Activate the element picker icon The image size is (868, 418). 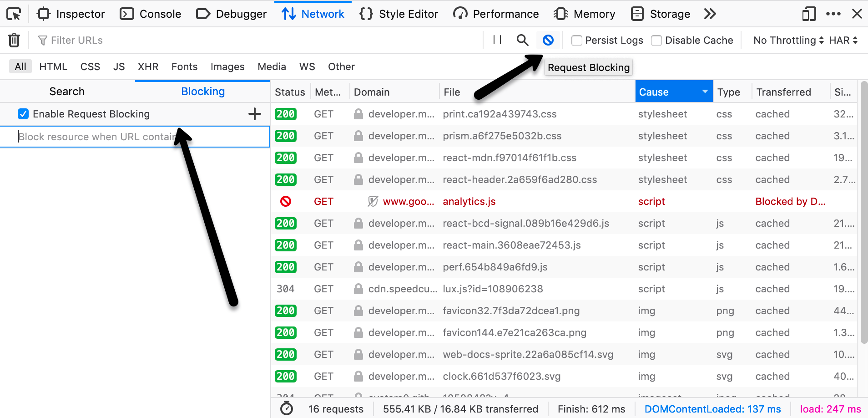tap(14, 14)
